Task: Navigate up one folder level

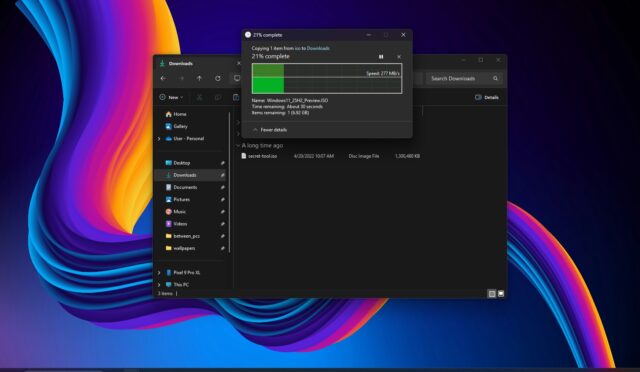Action: coord(200,78)
